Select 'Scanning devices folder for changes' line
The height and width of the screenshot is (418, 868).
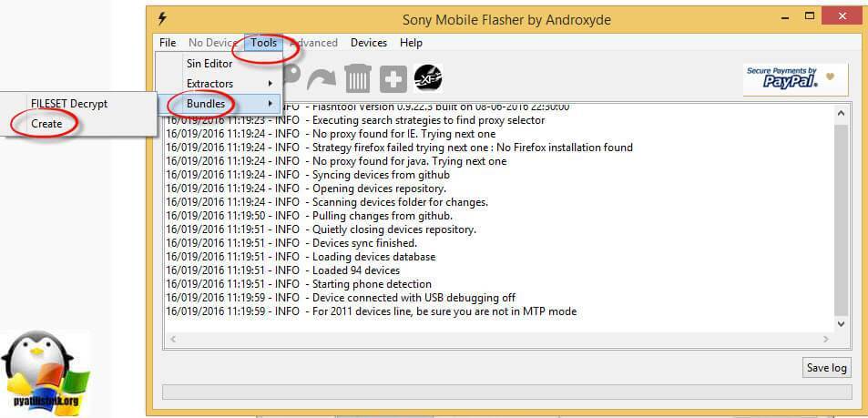(327, 202)
